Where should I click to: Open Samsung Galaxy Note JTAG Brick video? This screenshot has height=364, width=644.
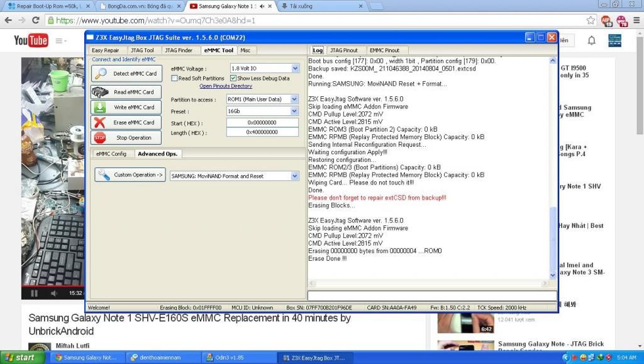click(550, 344)
